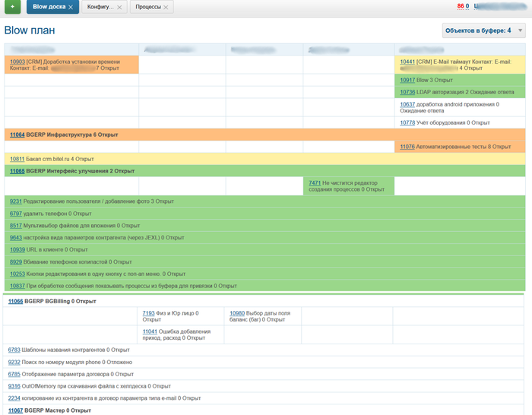The width and height of the screenshot is (532, 415).
Task: Open process 11041 Ошибка добавления
Action: point(149,331)
